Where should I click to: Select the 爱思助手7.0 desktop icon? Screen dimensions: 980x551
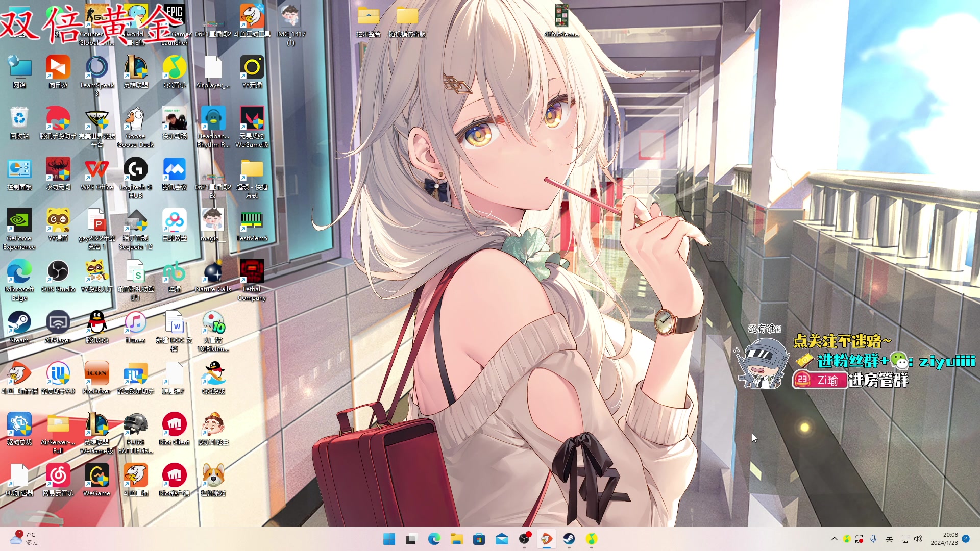coord(58,378)
